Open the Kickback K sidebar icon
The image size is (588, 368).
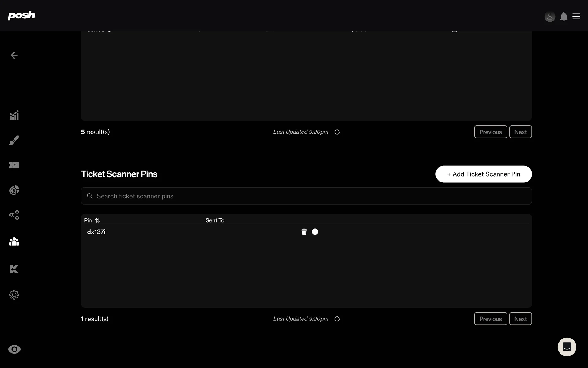pyautogui.click(x=14, y=269)
